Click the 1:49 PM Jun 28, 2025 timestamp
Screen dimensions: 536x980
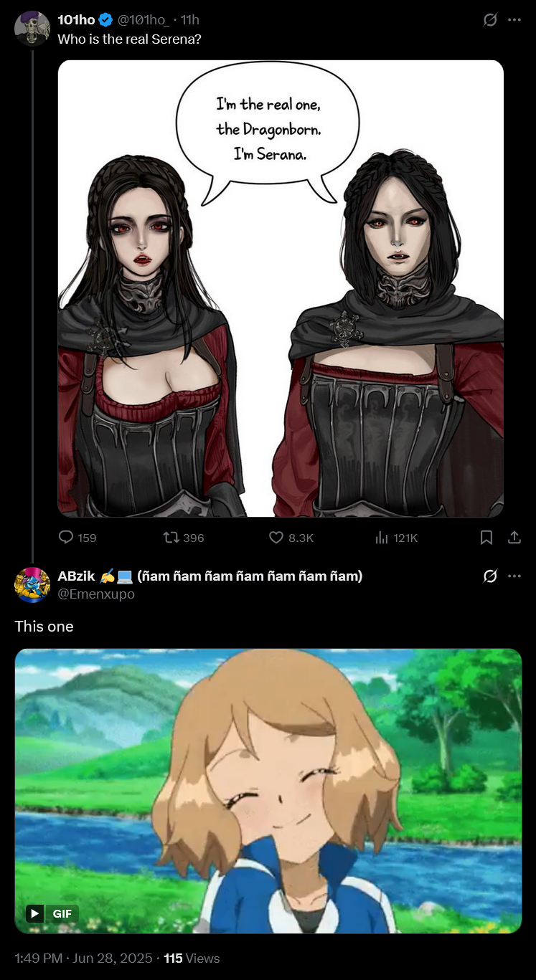click(84, 958)
